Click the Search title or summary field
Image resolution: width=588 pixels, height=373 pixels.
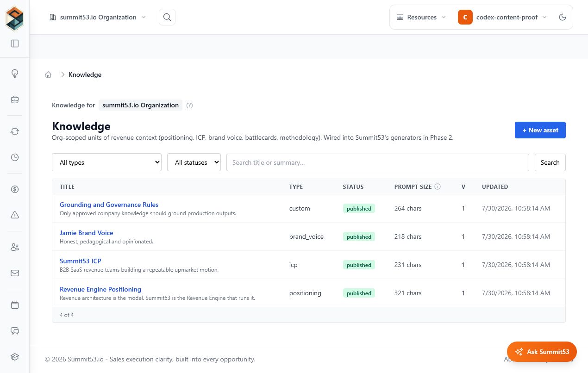[378, 162]
